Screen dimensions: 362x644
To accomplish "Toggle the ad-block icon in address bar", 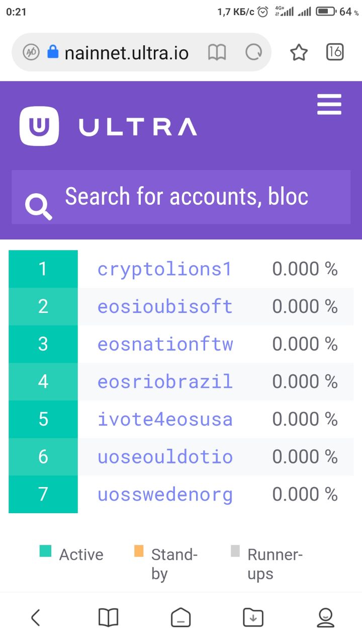I will [x=31, y=52].
